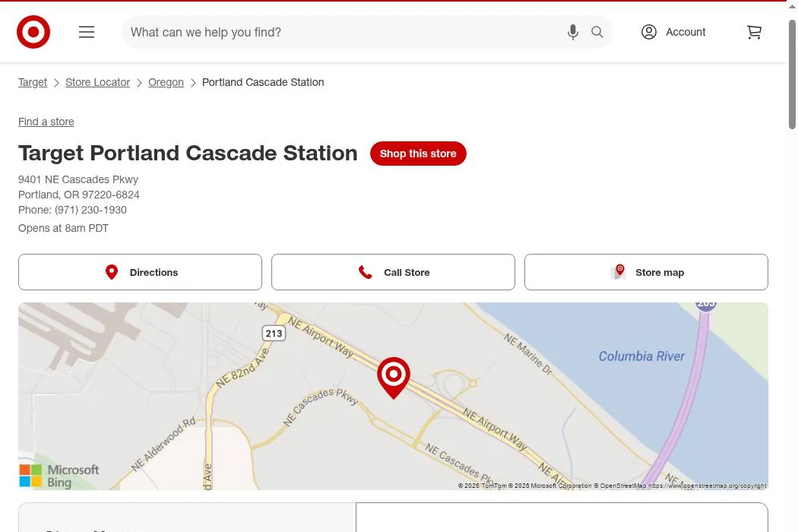Click 'Portland Cascade Station' breadcrumb text
This screenshot has height=532, width=798.
tap(263, 82)
